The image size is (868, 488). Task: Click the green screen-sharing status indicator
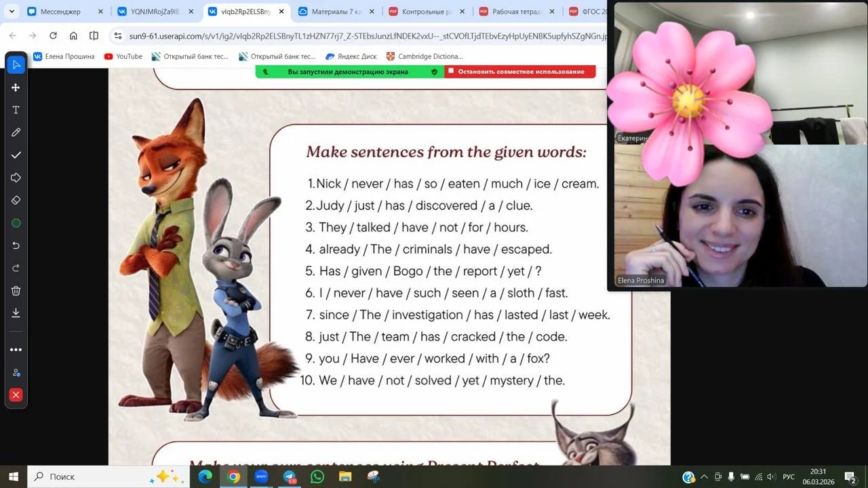350,71
